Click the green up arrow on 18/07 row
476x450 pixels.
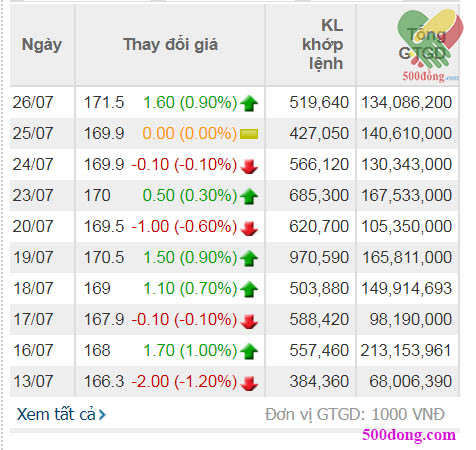249,289
